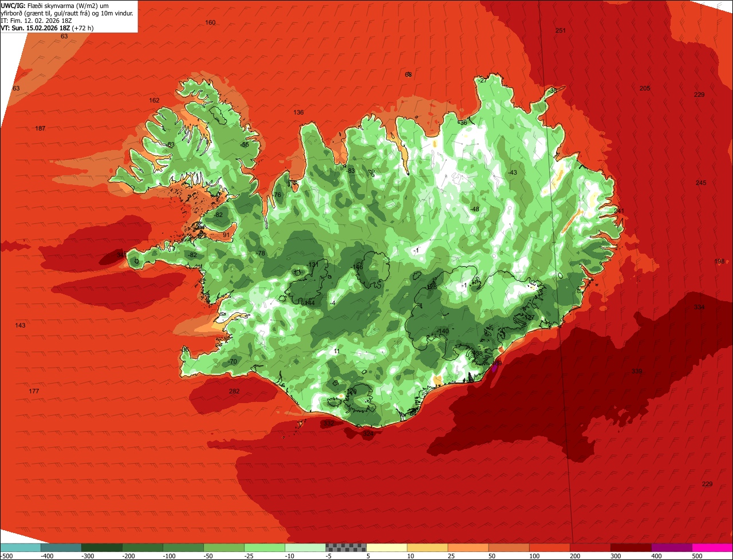Select the init time 'IT: Fim. 12. 02. 2026 18Z'
Viewport: 733px width, 560px height.
tap(37, 21)
